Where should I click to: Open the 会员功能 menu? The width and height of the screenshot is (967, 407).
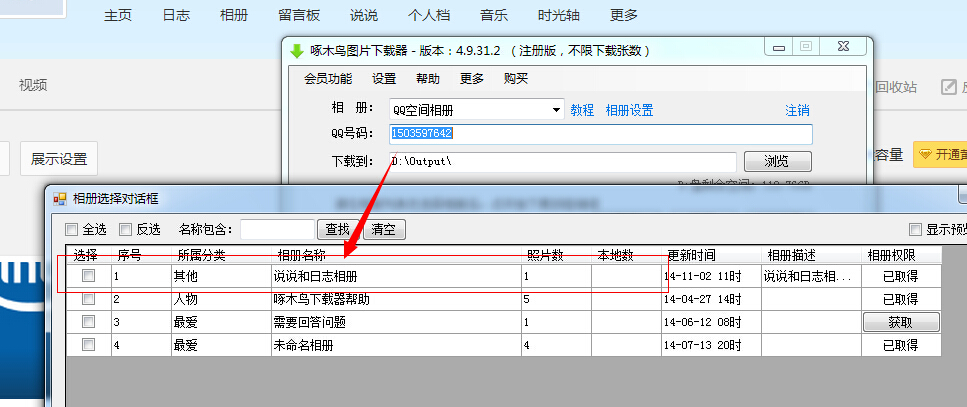[328, 79]
